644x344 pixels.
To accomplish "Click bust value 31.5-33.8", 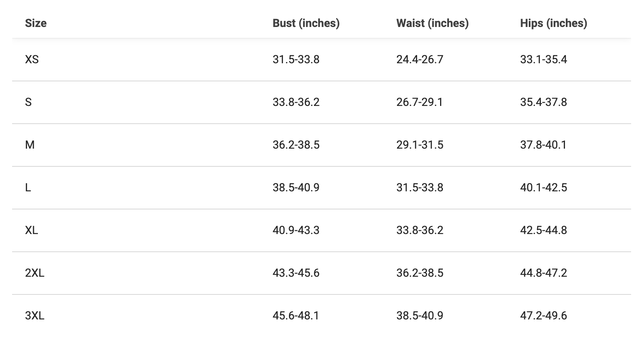I will point(296,60).
